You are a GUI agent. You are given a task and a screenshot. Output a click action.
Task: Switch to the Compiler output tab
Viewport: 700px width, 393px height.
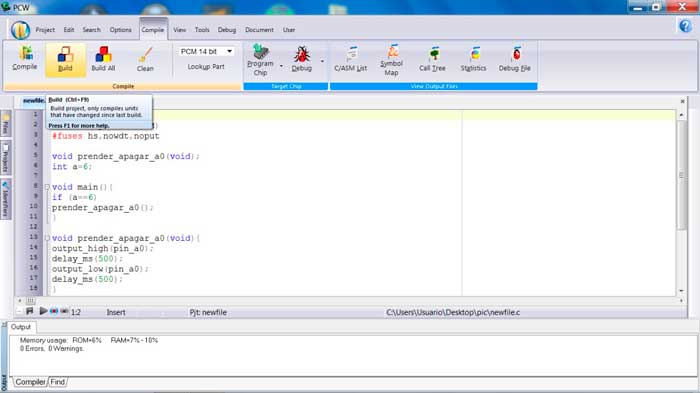(30, 382)
